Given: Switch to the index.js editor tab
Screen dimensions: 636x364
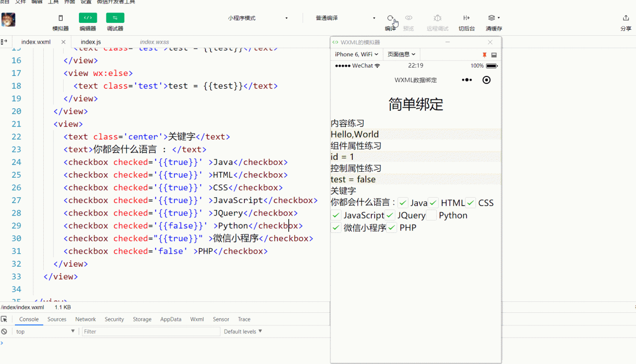Looking at the screenshot, I should pyautogui.click(x=91, y=42).
